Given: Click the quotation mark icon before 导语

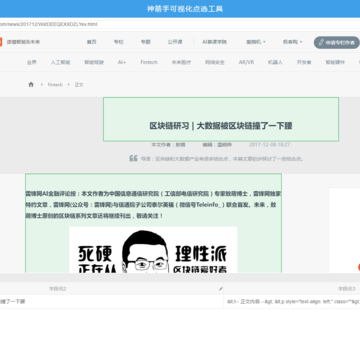Looking at the screenshot, I should coord(133,158).
